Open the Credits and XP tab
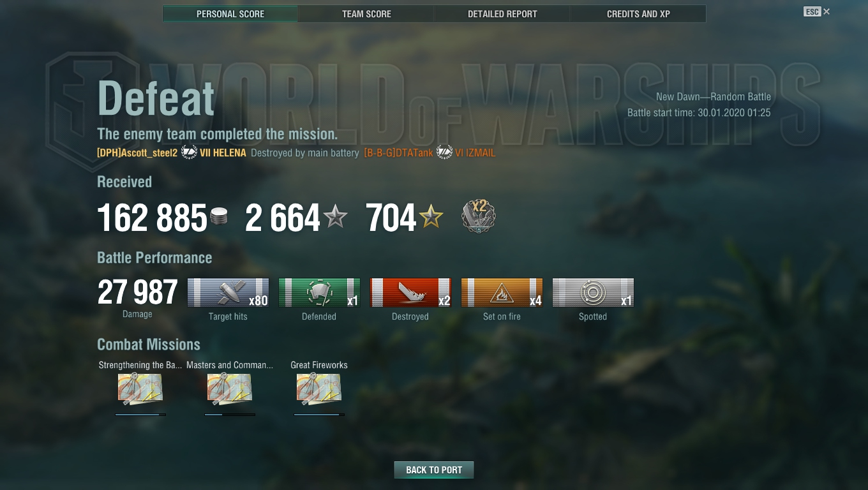 pyautogui.click(x=638, y=13)
